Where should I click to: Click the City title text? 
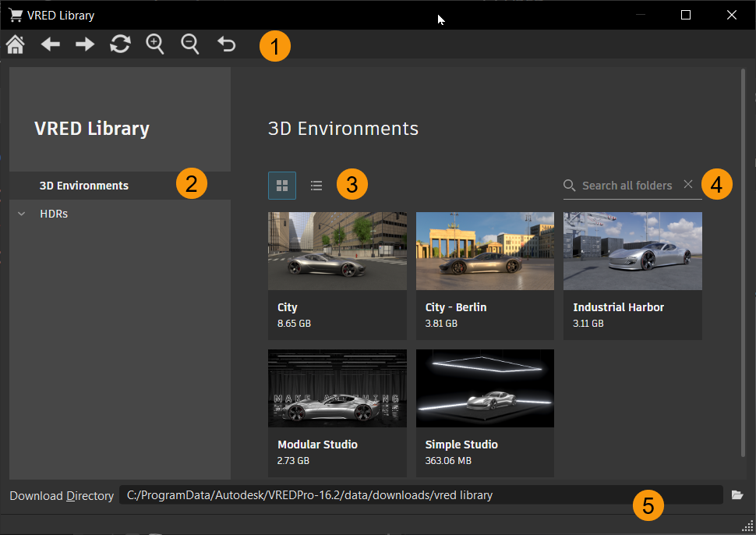288,308
